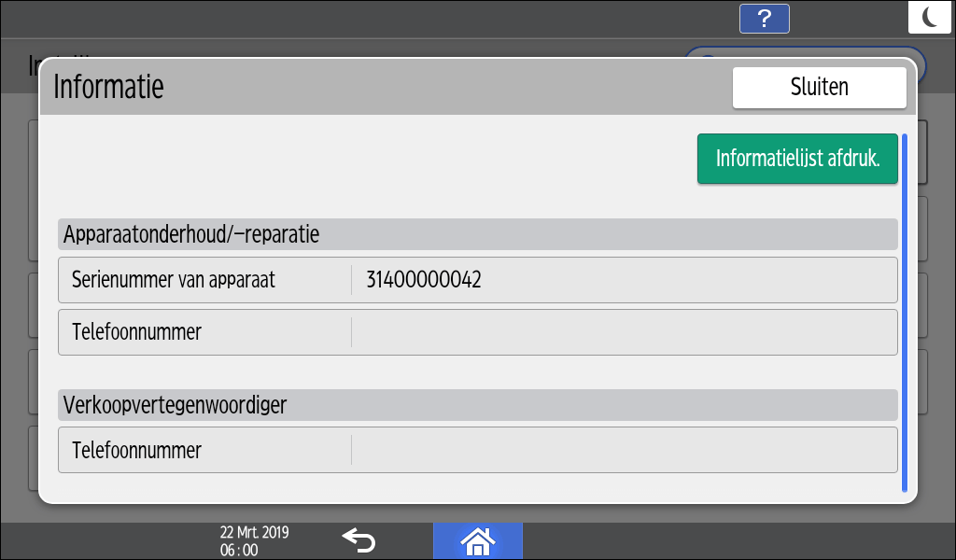Select the Serienummer van apparaat label

tap(175, 279)
